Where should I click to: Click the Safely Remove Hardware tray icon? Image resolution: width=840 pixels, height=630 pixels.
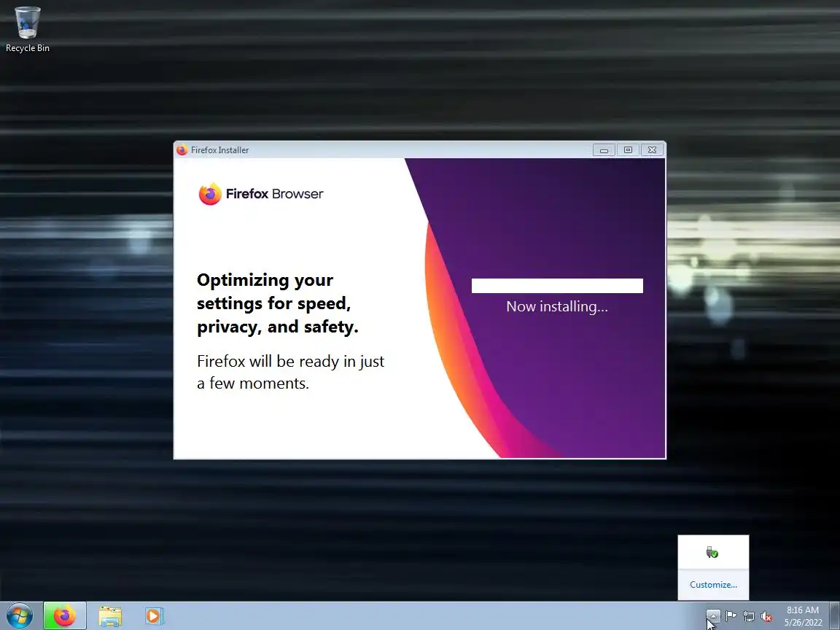(712, 552)
